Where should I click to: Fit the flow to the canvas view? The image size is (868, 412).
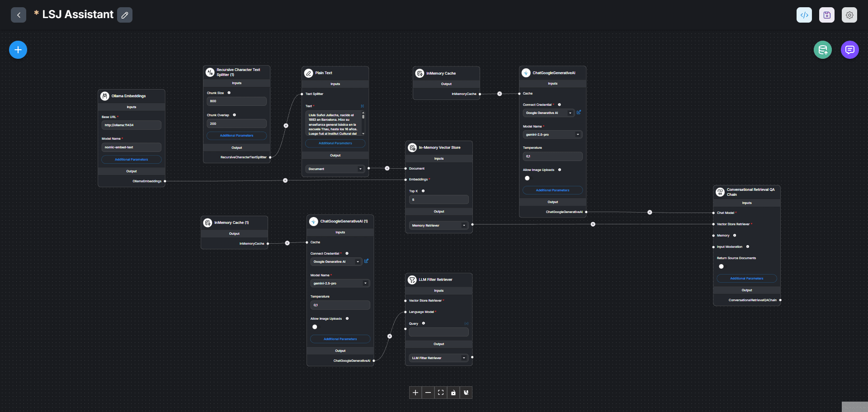[441, 393]
